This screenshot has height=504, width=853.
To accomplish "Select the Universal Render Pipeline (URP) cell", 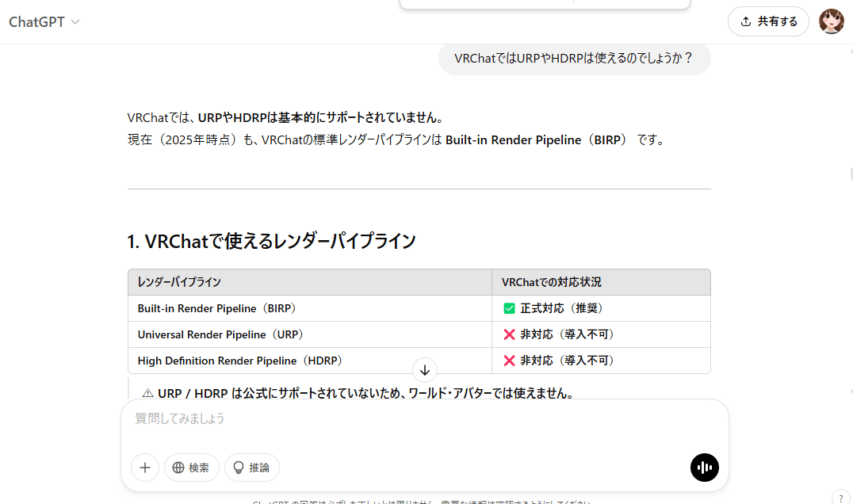I will pyautogui.click(x=310, y=334).
